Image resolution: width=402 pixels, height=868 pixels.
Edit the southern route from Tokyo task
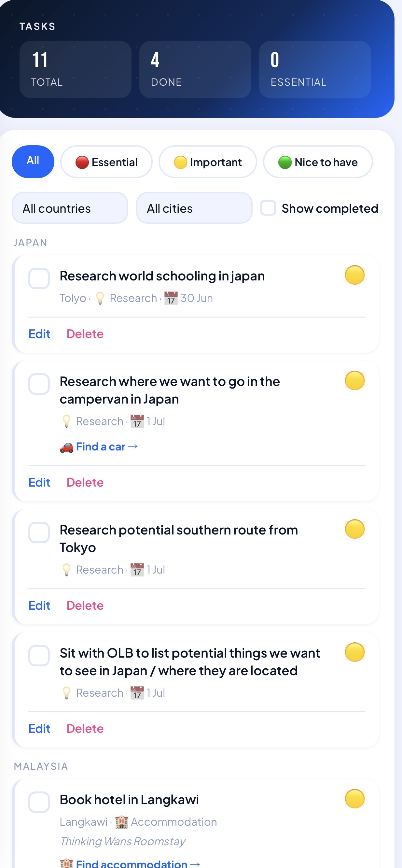[x=39, y=605]
